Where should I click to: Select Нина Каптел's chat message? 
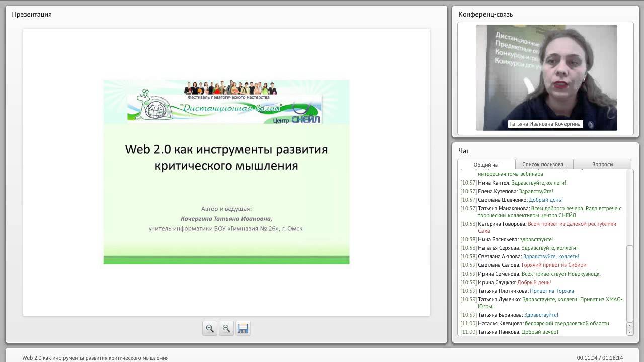click(x=513, y=183)
